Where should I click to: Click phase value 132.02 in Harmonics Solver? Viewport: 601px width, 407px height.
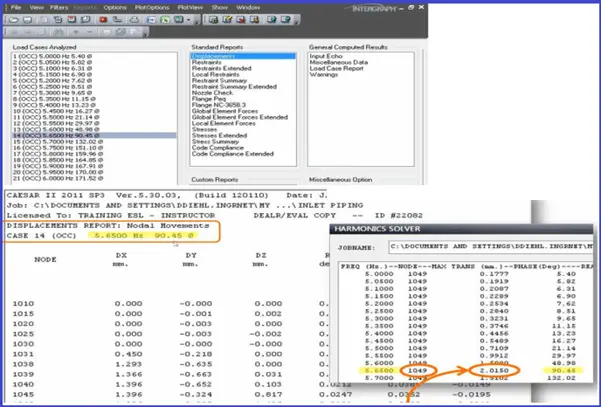coord(562,378)
